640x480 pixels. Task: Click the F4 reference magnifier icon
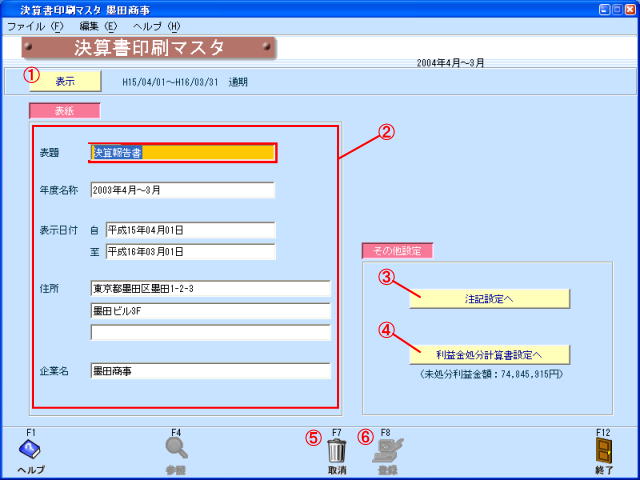[176, 451]
